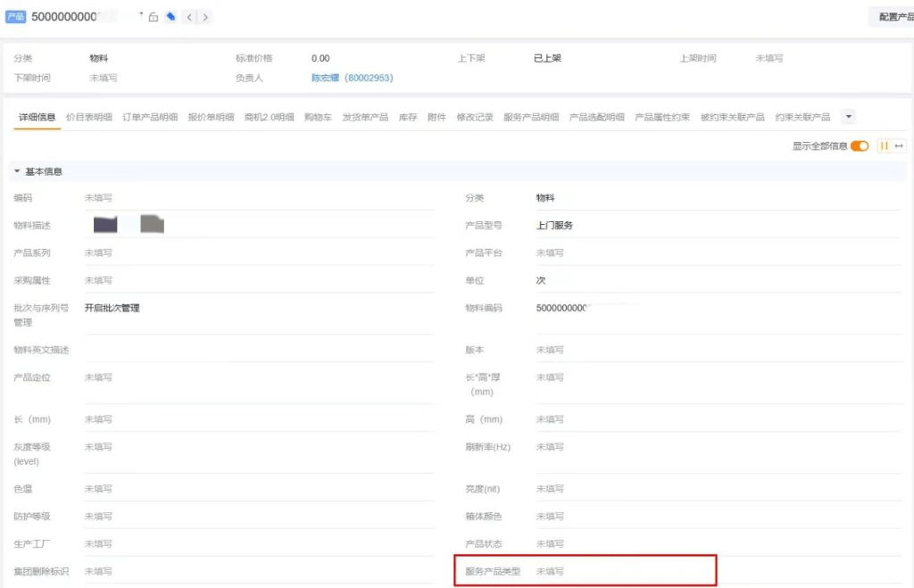Open owner link 陈宏耀 (80002953)
Viewport: 914px width, 588px height.
[352, 79]
